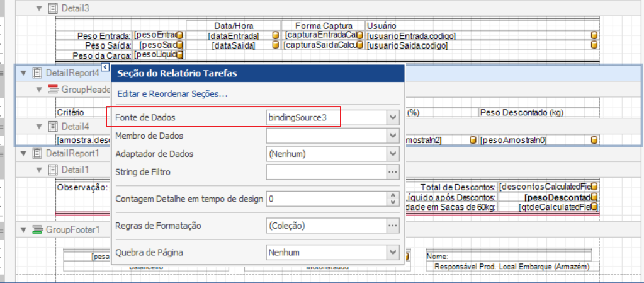Collapse the GroupFooter1 band
The width and height of the screenshot is (644, 283).
(23, 229)
